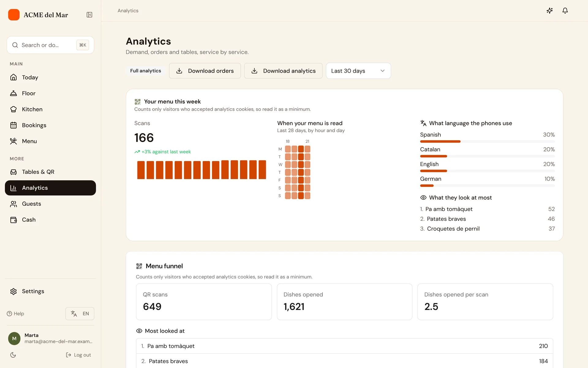The image size is (588, 368).
Task: Switch language with the EN button
Action: pos(80,313)
